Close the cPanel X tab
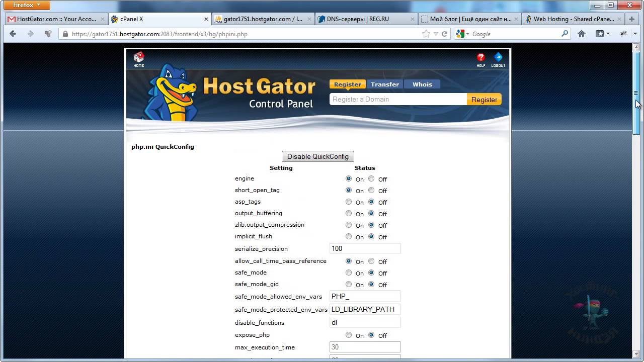The width and height of the screenshot is (644, 362). click(206, 19)
